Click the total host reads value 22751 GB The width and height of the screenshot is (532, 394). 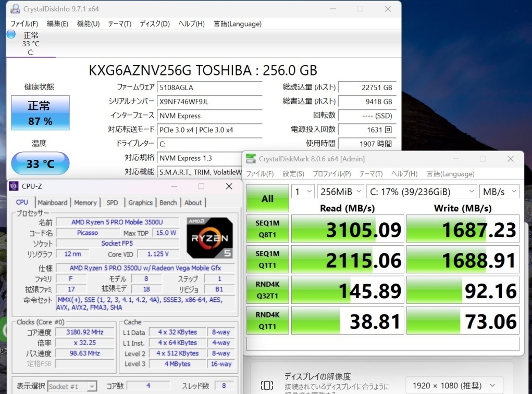pos(367,87)
